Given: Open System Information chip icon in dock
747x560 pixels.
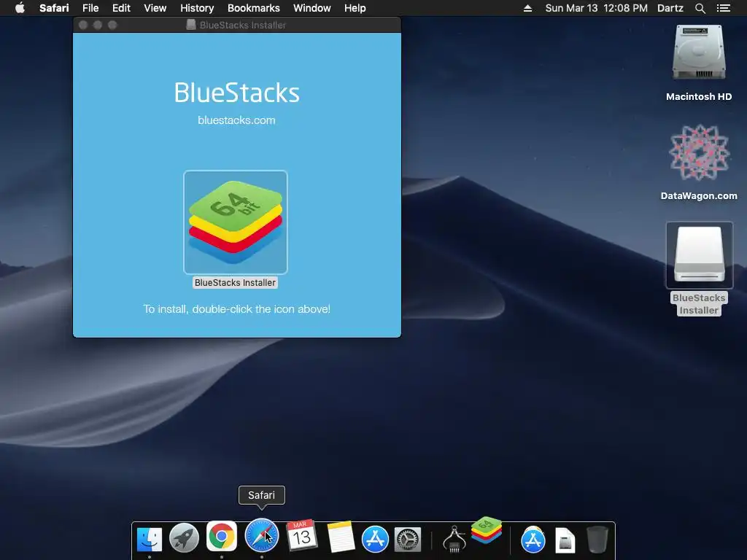Looking at the screenshot, I should (x=454, y=539).
